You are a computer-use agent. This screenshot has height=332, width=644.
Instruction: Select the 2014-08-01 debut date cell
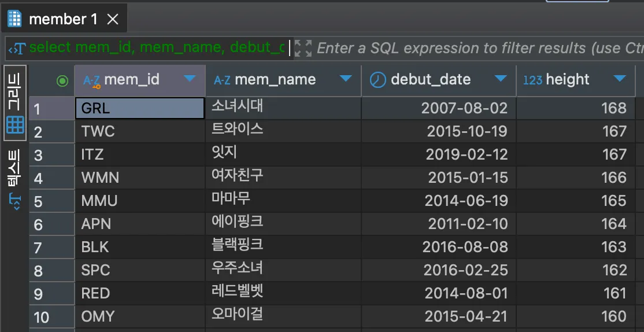point(439,293)
